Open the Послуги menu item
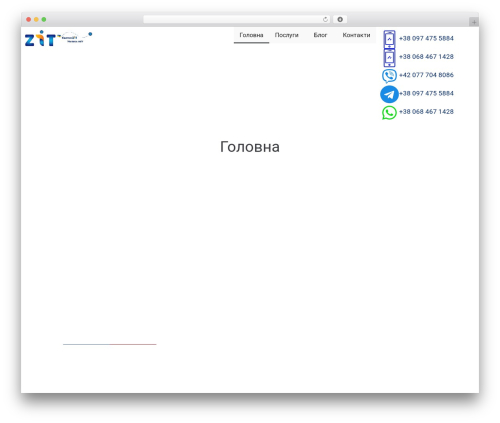 click(287, 35)
